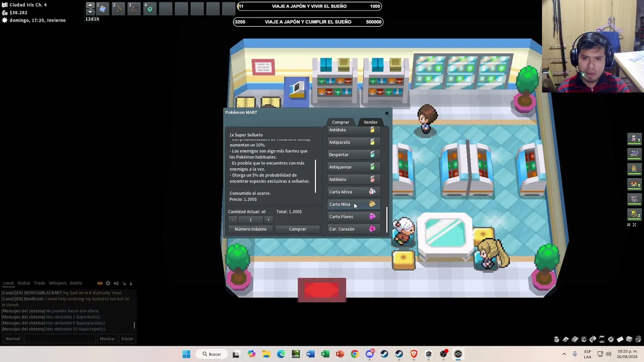This screenshot has width=644, height=362.
Task: Select the green item in hotbar slot 4
Action: click(x=149, y=8)
